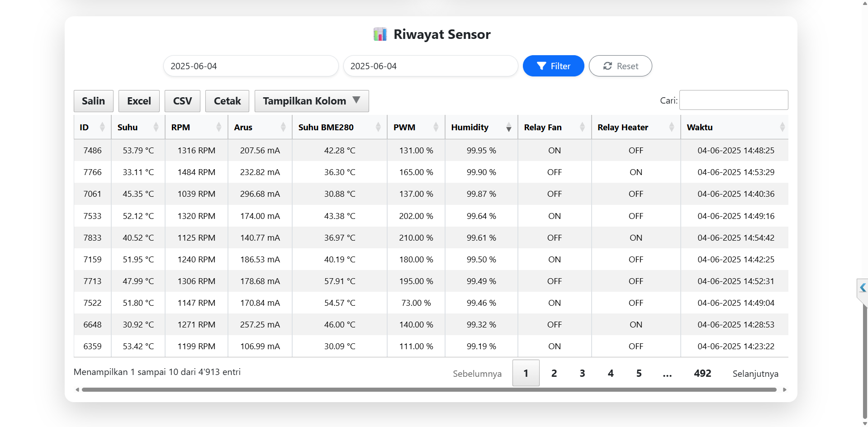Viewport: 868px width, 427px height.
Task: Click the sort arrows on the Waktu column
Action: (x=783, y=127)
